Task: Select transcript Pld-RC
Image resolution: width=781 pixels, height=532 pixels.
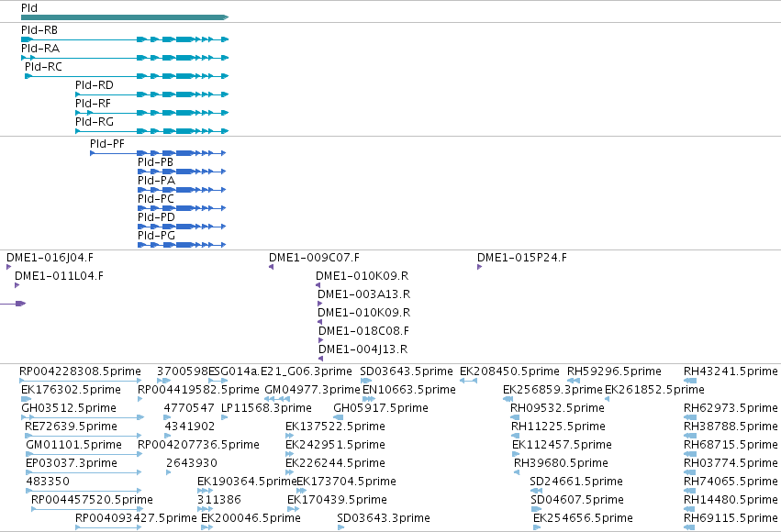Action: [x=127, y=76]
